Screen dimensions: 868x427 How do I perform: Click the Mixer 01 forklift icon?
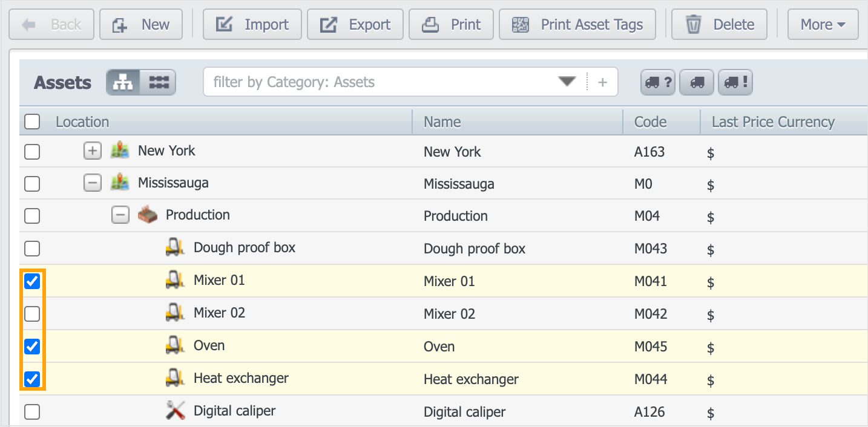point(176,280)
